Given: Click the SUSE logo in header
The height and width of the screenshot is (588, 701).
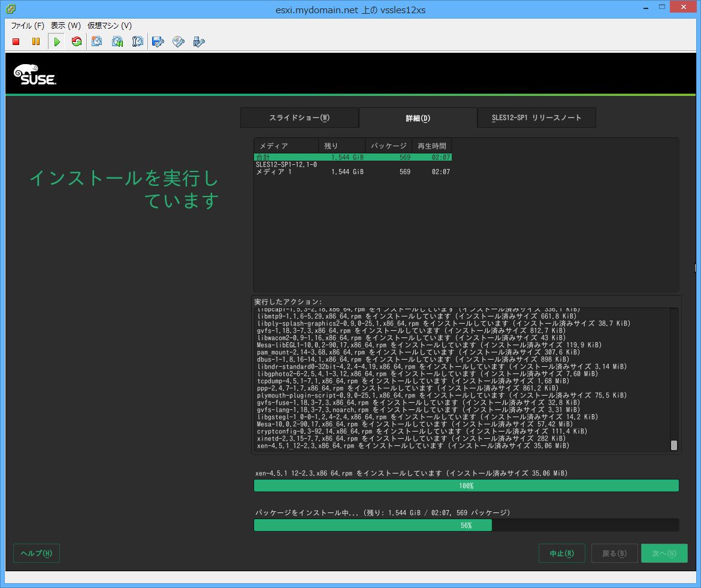Looking at the screenshot, I should coord(35,75).
